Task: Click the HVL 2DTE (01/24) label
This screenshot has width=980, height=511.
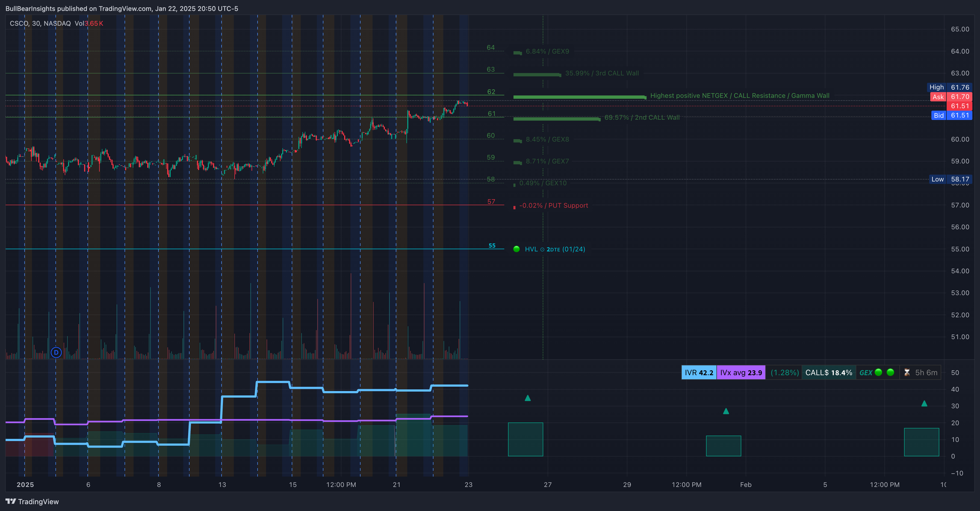Action: point(555,249)
